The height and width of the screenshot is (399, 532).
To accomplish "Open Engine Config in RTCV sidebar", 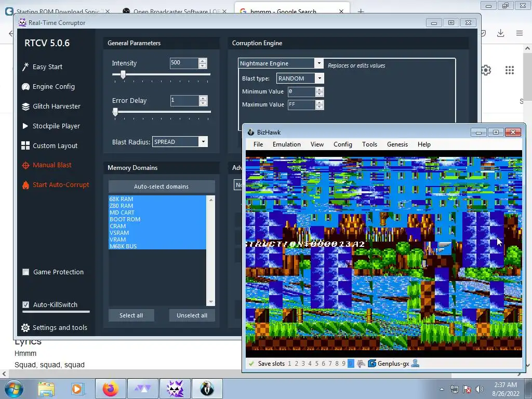I will (48, 87).
